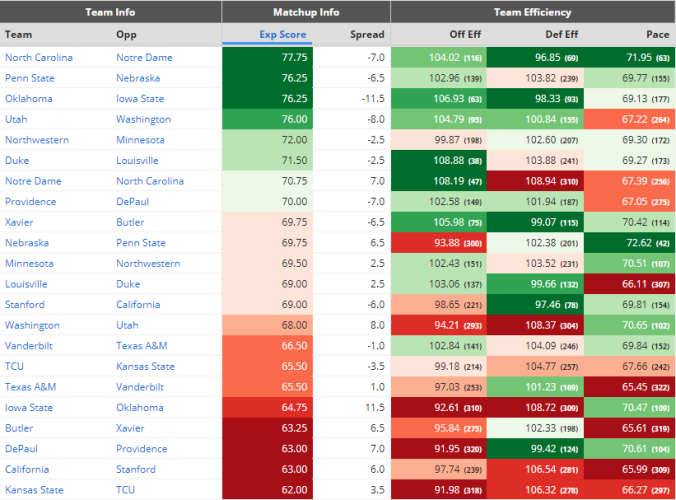Sort by Team column header
Viewport: 676px width, 500px height.
tap(19, 34)
